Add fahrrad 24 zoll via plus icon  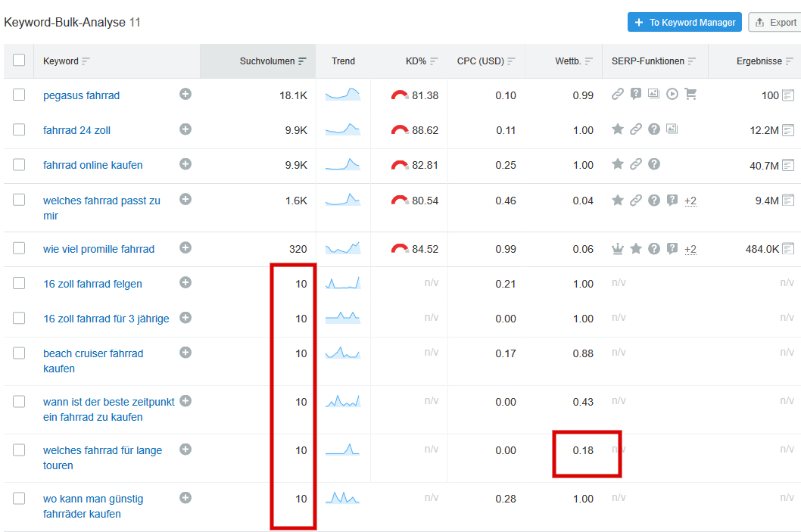185,129
